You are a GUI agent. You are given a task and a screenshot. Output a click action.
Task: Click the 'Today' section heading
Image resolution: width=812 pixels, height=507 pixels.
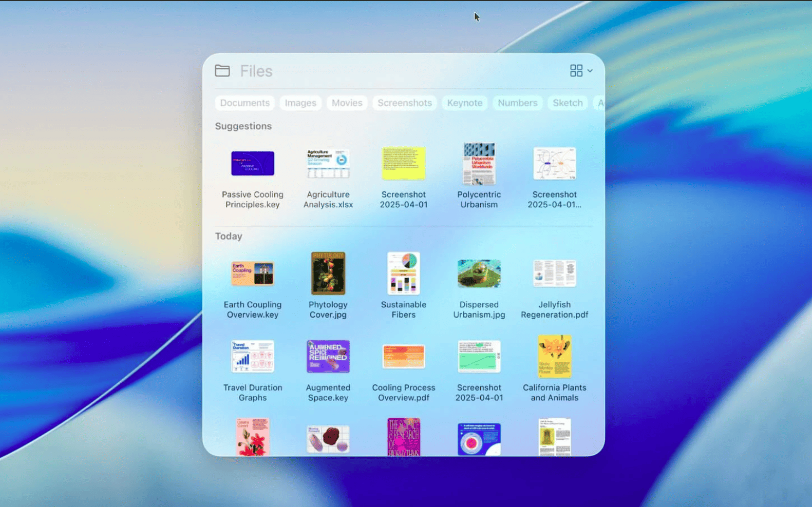point(229,236)
